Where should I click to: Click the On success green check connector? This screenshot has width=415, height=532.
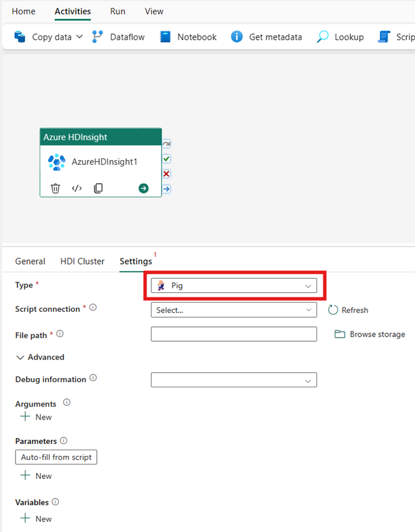[x=166, y=159]
